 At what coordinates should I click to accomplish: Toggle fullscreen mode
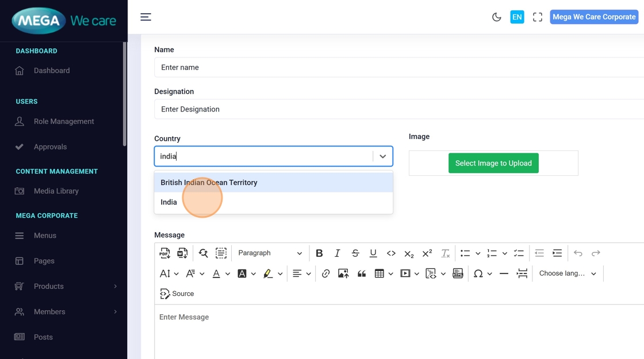[x=538, y=17]
